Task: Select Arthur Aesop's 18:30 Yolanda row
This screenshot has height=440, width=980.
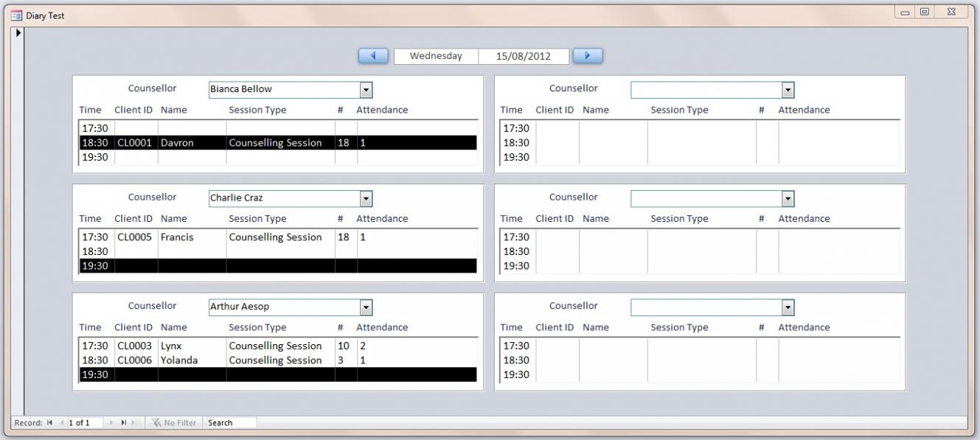Action: tap(278, 360)
